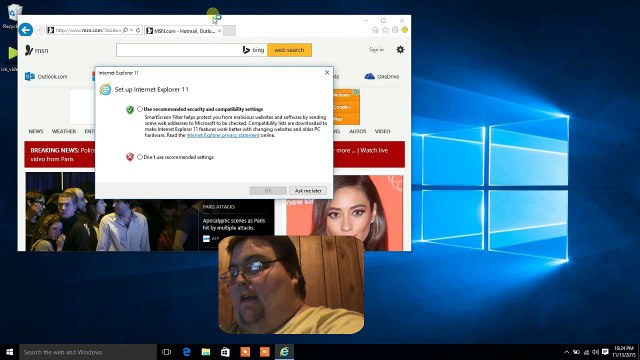640x360 pixels.
Task: Click the green shield icon in dialog
Action: 130,109
